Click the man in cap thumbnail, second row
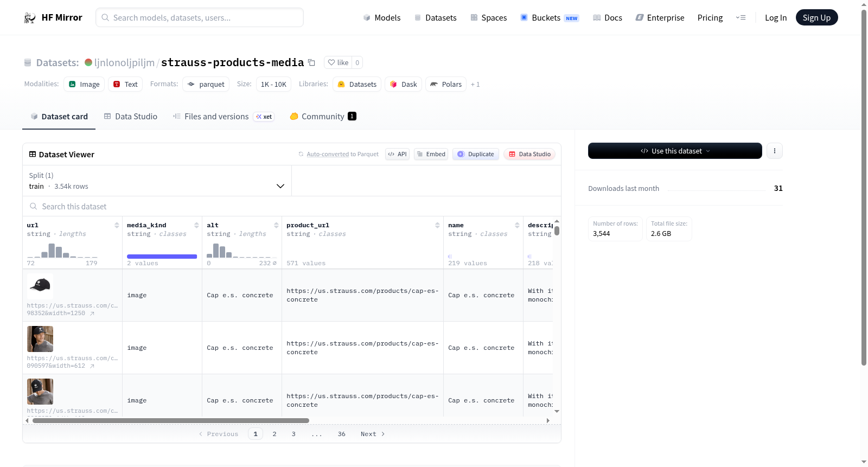The height and width of the screenshot is (467, 868). (x=40, y=339)
